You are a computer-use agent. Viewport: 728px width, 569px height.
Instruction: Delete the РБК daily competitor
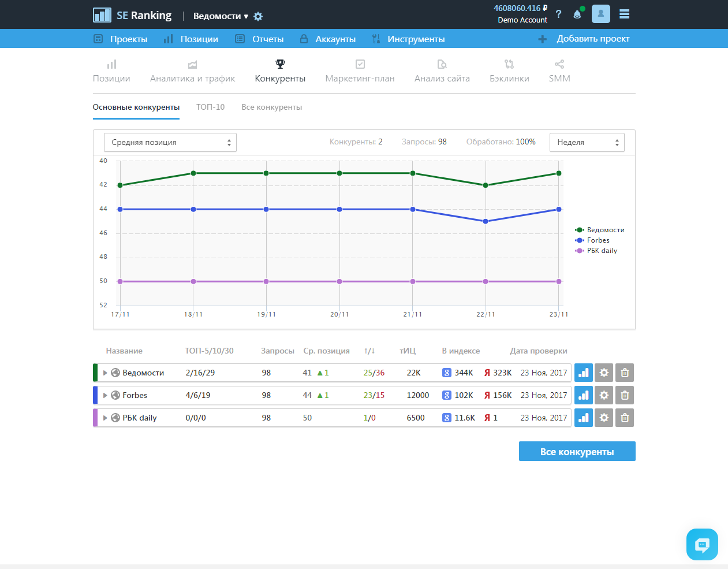click(x=624, y=418)
